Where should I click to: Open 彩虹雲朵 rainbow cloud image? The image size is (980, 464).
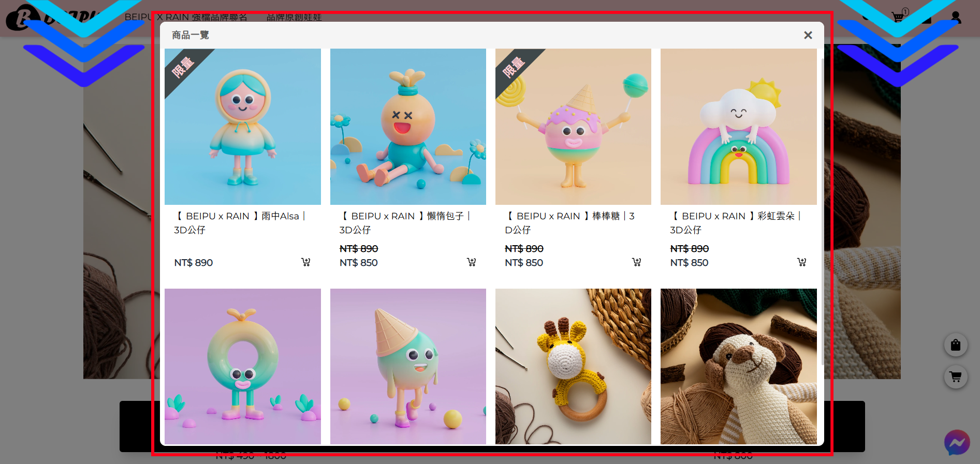tap(739, 127)
